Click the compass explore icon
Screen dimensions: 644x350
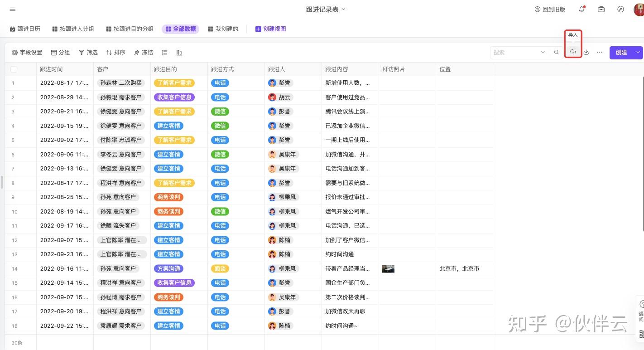tap(621, 9)
